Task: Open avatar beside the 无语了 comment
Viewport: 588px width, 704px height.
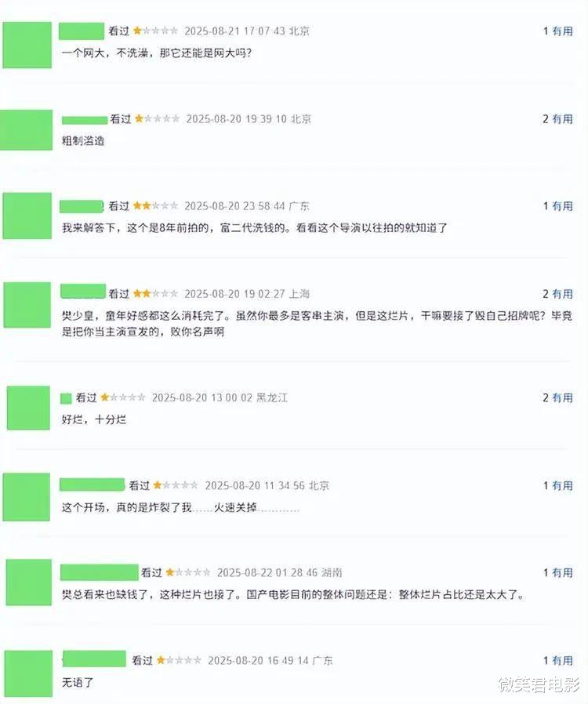Action: point(29,673)
